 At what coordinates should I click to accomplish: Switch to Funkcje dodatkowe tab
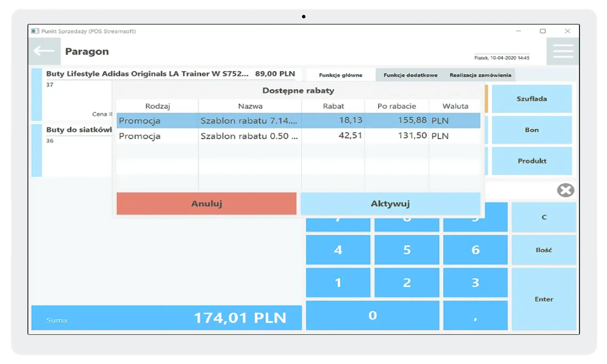[410, 75]
